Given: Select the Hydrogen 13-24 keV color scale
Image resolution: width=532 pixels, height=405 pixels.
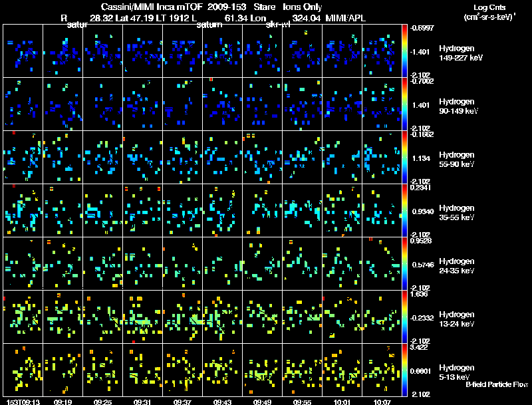Looking at the screenshot, I should coord(404,317).
